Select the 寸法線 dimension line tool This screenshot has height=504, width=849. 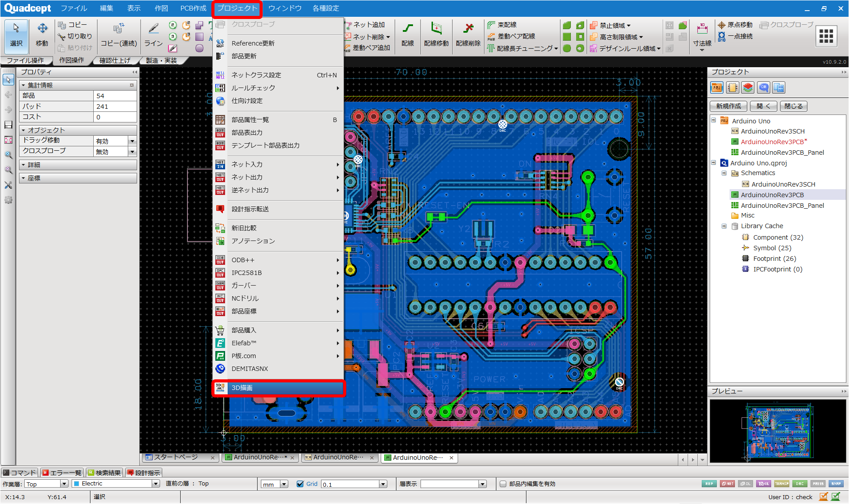[x=702, y=35]
